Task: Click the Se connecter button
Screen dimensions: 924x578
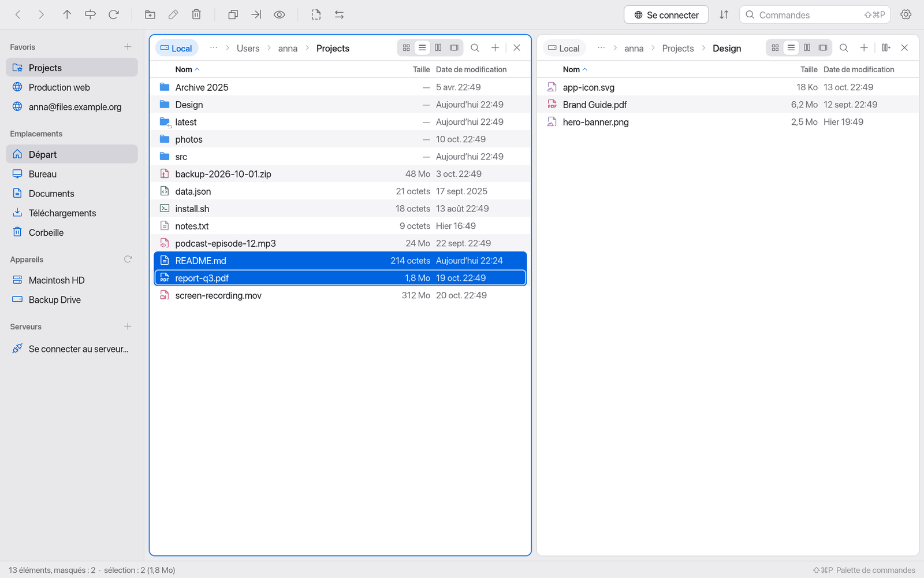Action: point(666,14)
